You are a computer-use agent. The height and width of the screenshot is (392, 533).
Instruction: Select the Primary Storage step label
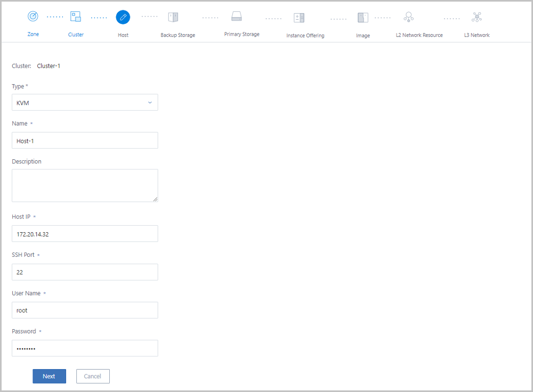pos(241,34)
